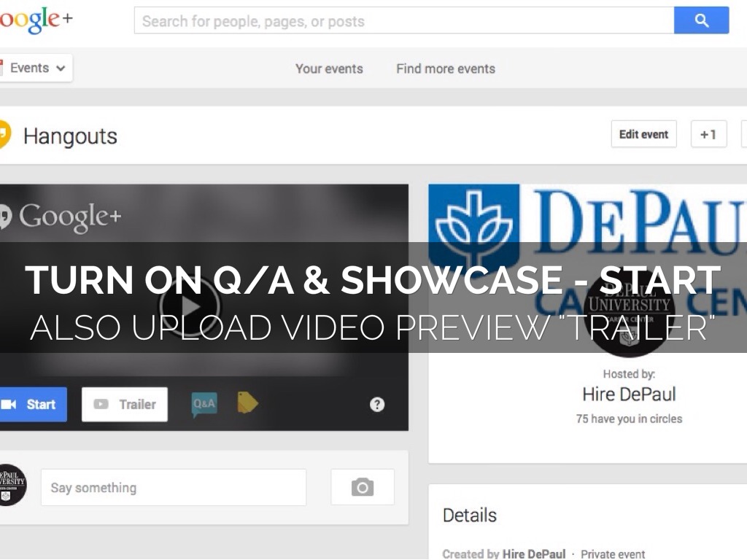The height and width of the screenshot is (560, 747).
Task: Click the yellow Hangouts icon
Action: 4,136
